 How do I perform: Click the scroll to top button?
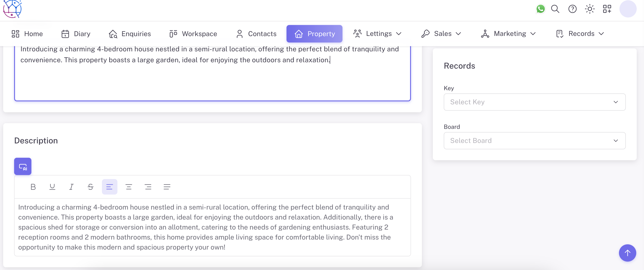(x=627, y=253)
